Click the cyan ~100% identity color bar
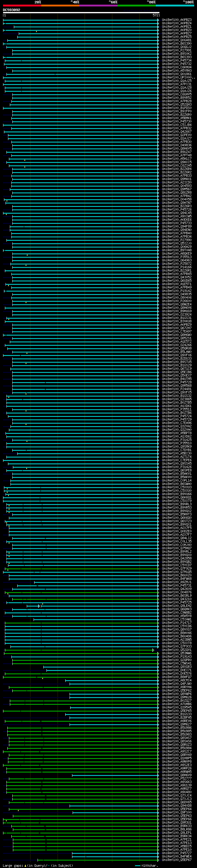The image size is (197, 868). point(175,6)
